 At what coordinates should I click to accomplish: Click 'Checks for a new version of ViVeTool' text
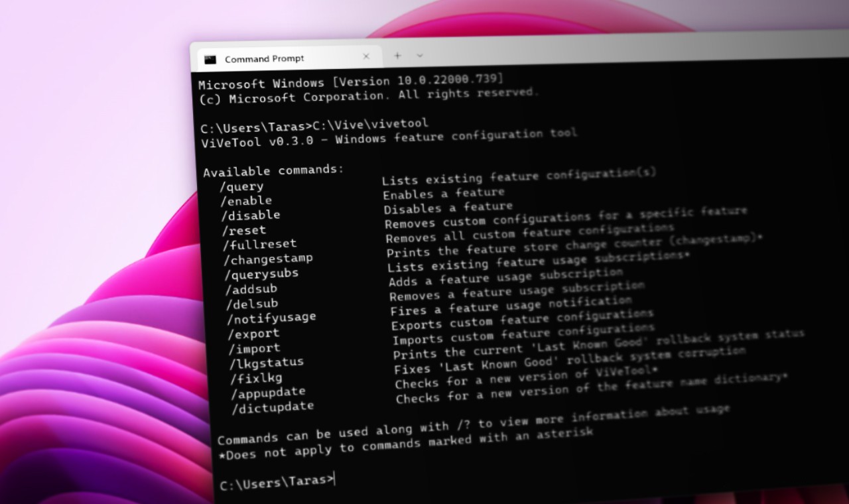point(527,377)
